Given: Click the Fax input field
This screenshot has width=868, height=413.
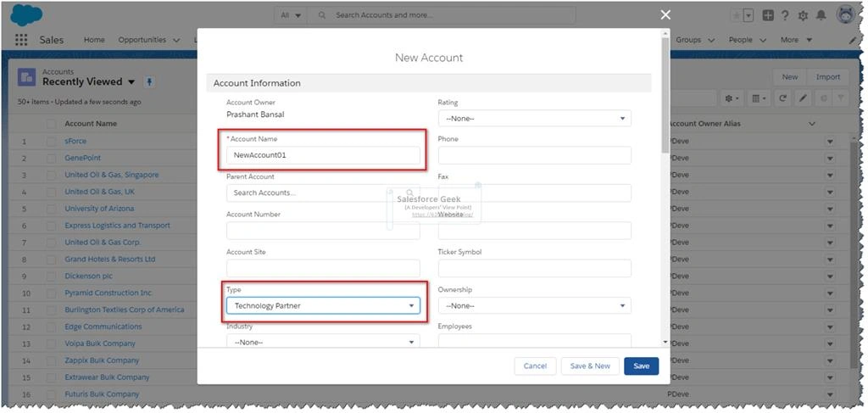Looking at the screenshot, I should pos(534,193).
